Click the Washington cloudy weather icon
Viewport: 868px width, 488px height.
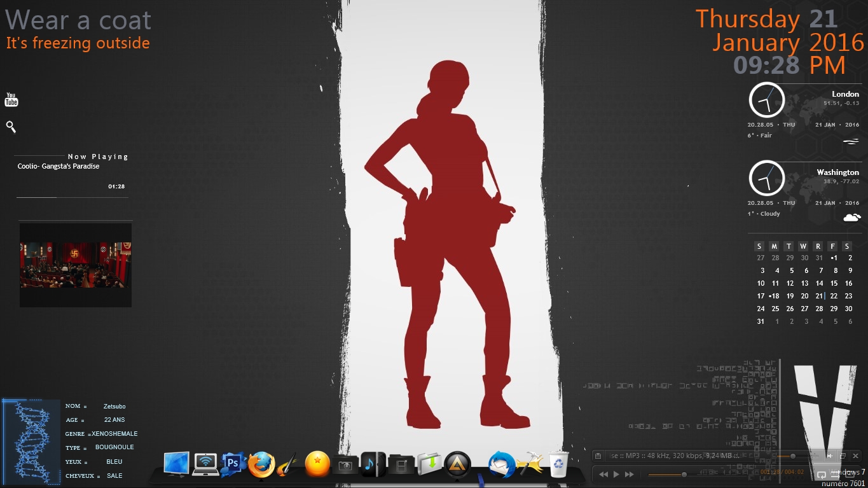[x=852, y=218]
